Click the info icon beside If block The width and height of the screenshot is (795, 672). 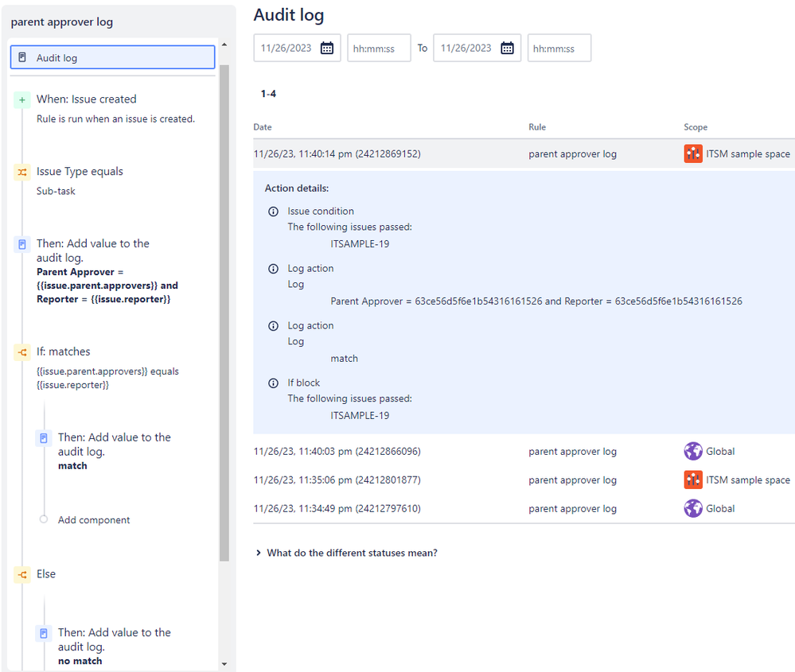pyautogui.click(x=273, y=383)
